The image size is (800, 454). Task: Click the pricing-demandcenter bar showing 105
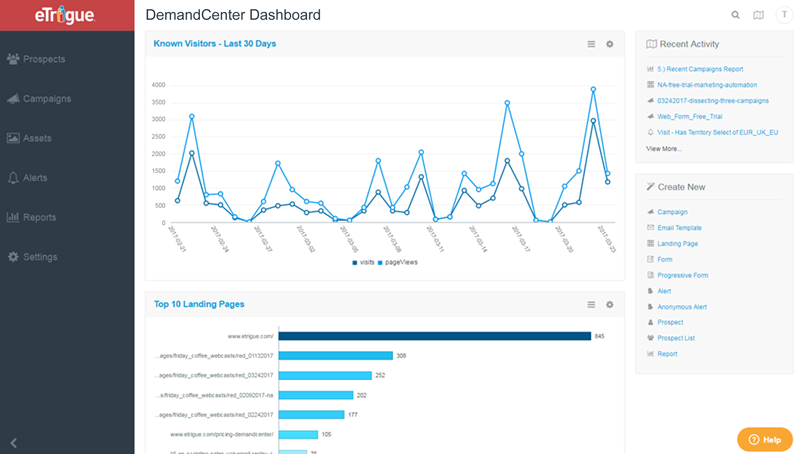pos(298,435)
